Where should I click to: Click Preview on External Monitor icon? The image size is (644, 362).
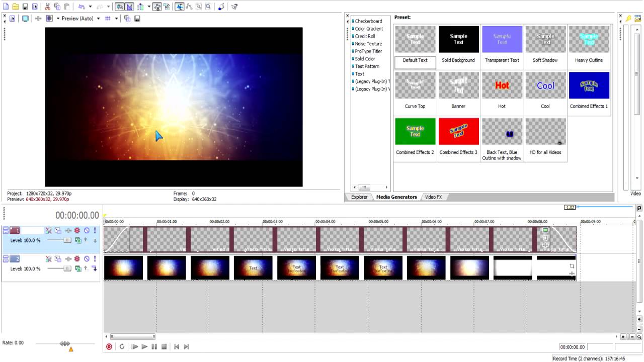pos(25,18)
